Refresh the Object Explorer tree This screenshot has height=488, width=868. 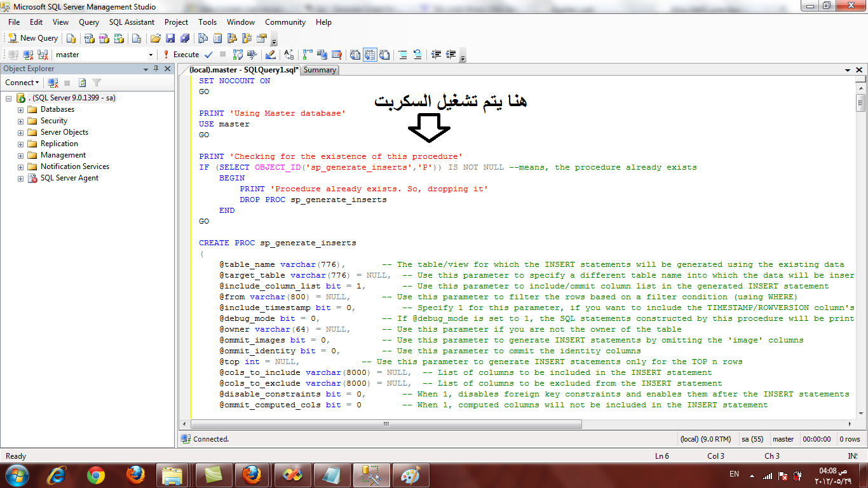pos(82,83)
